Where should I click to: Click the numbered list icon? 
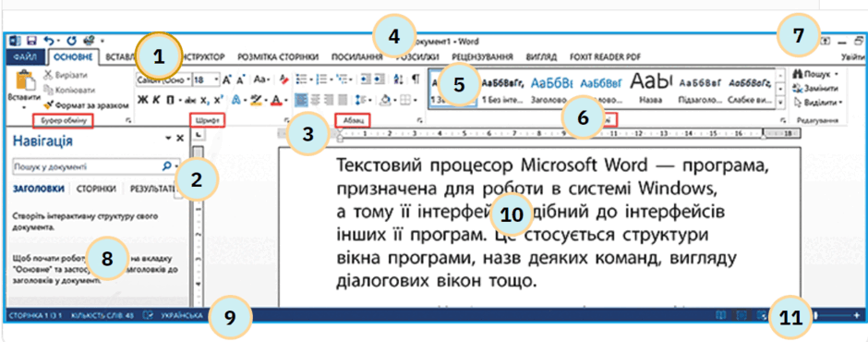point(321,79)
